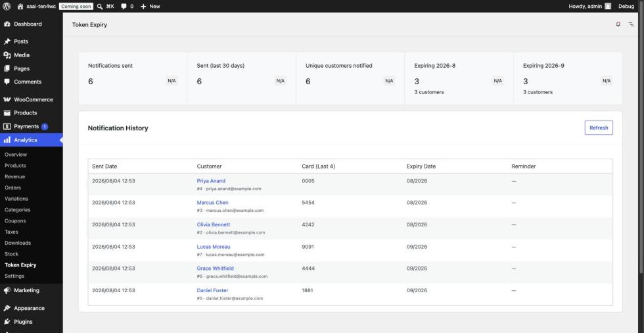Refresh the Notification History table
644x333 pixels.
(599, 128)
